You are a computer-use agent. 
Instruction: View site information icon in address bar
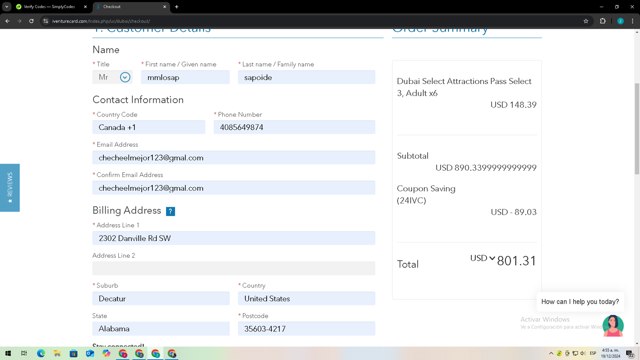(x=46, y=21)
